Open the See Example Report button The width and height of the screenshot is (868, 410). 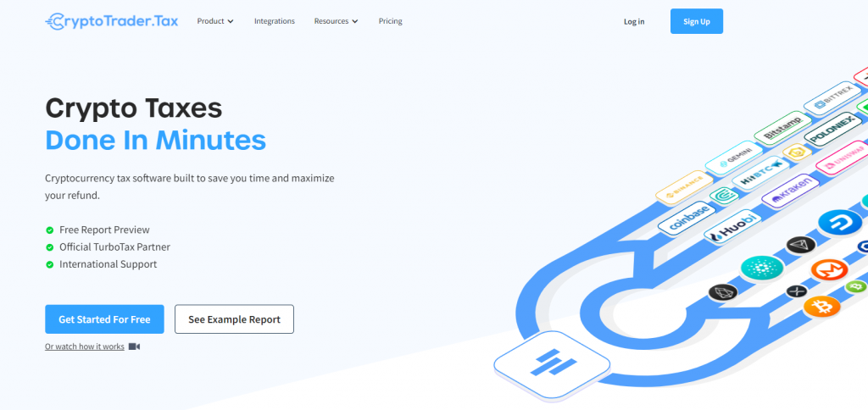[234, 319]
